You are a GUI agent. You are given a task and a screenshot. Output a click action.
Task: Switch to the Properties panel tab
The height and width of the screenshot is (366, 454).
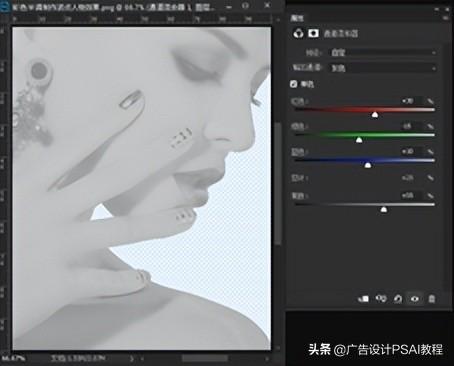coord(297,18)
